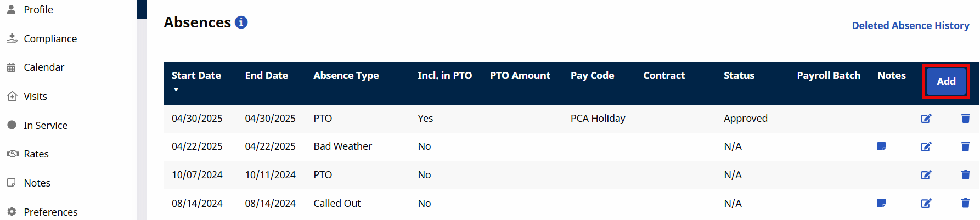Edit the Called Out absence entry
The image size is (980, 220).
(x=926, y=203)
